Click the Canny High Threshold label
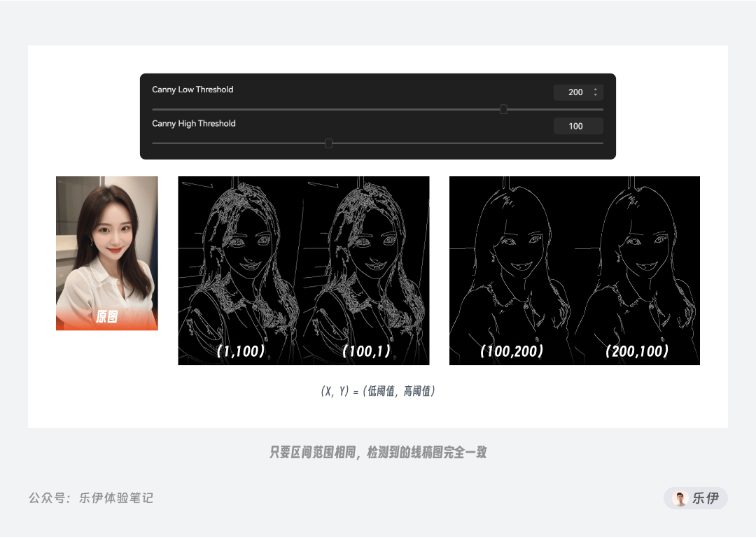The width and height of the screenshot is (756, 538). pos(194,123)
